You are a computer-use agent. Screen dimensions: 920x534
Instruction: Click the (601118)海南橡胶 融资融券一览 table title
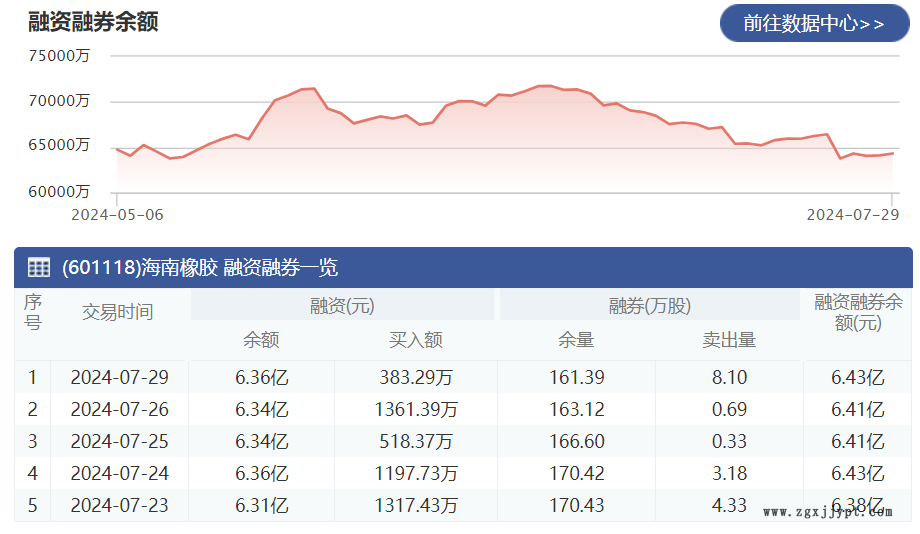pyautogui.click(x=200, y=268)
